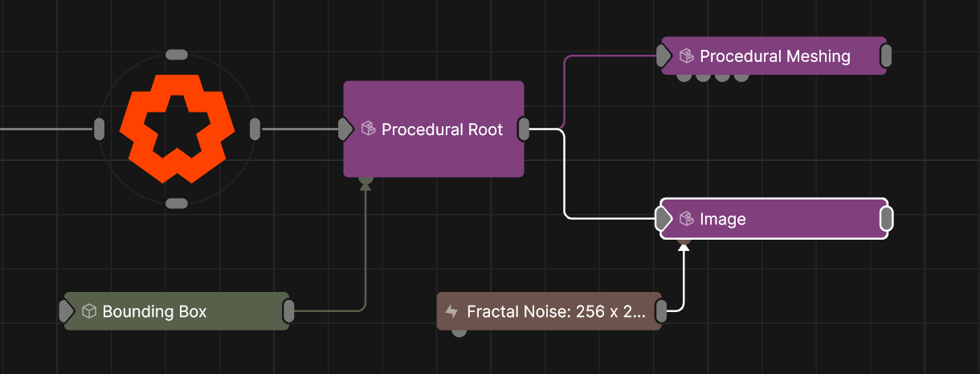This screenshot has height=374, width=980.
Task: Click the cube icon on Procedural Root node
Action: tap(369, 129)
